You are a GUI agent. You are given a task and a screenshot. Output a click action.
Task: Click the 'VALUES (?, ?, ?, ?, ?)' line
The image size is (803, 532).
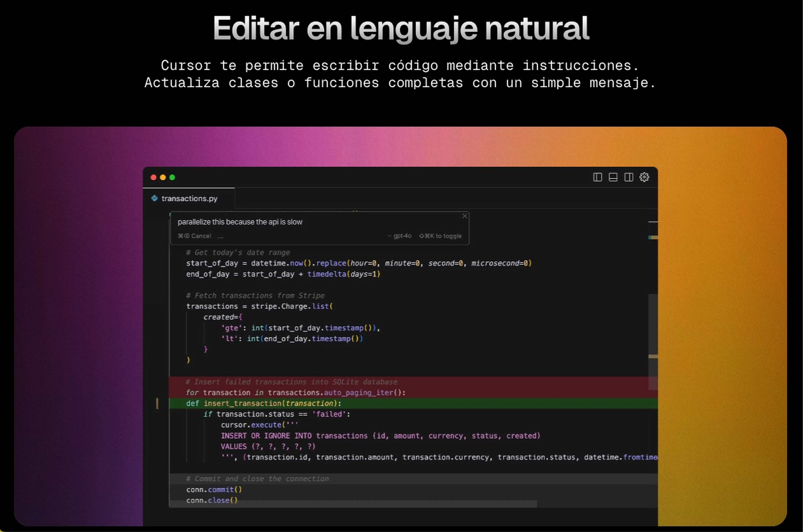pos(268,447)
